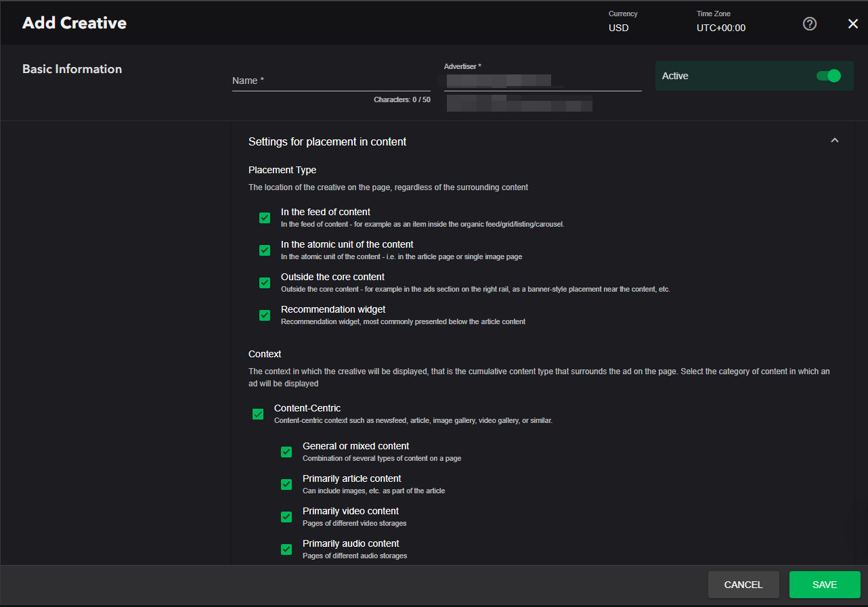
Task: Uncheck Outside the core content checkbox
Action: pyautogui.click(x=265, y=283)
